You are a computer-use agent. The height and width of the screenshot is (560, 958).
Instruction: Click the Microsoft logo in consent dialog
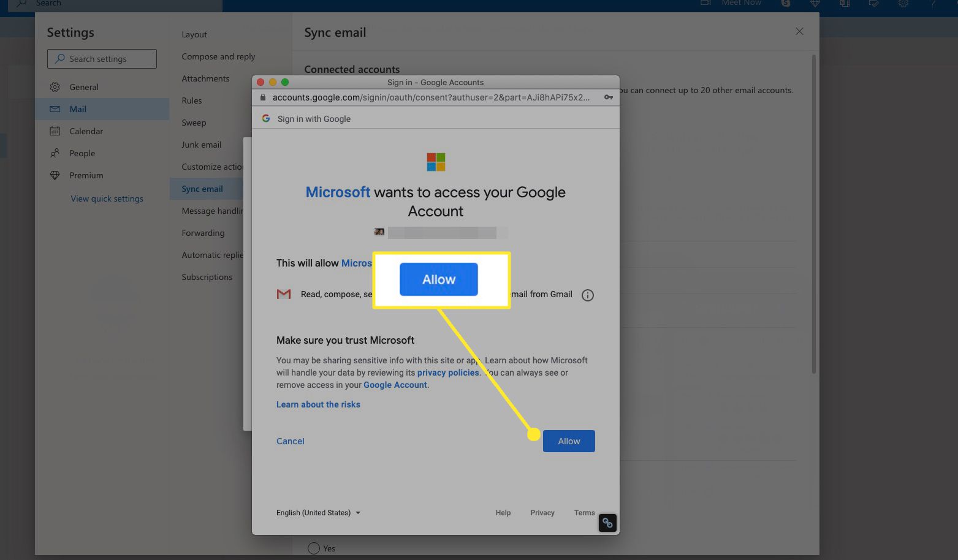(436, 162)
